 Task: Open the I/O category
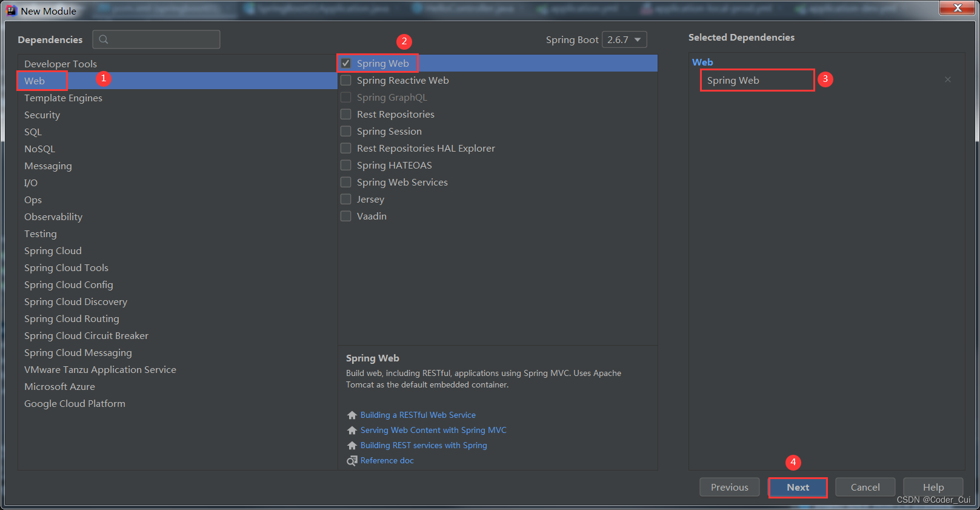click(x=178, y=183)
